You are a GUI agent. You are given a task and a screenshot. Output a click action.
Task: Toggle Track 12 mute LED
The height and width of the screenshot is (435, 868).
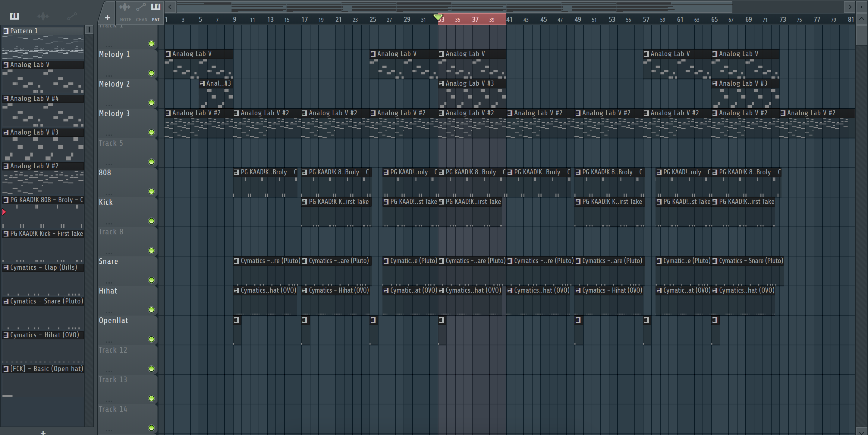[152, 369]
